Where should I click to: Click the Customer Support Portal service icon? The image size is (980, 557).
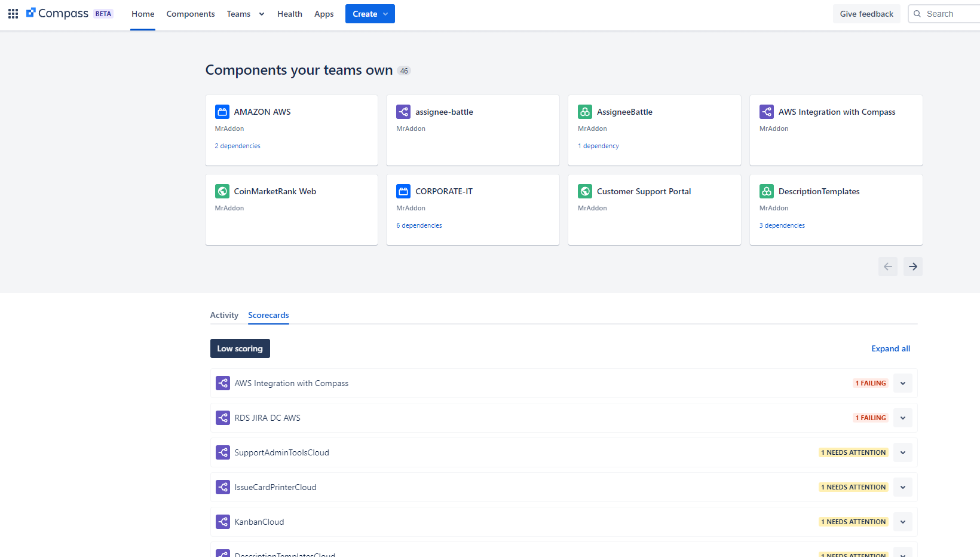click(x=585, y=191)
